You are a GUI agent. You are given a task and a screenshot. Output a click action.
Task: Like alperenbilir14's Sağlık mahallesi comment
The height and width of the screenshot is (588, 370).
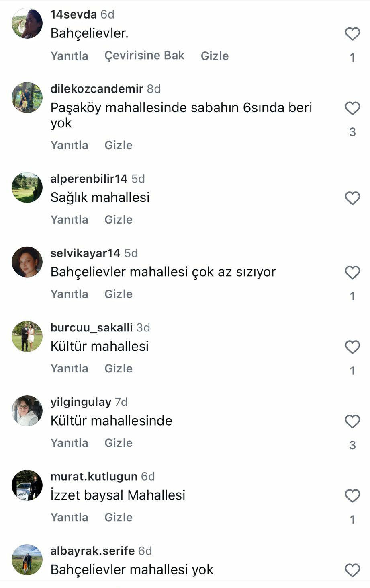pos(352,198)
